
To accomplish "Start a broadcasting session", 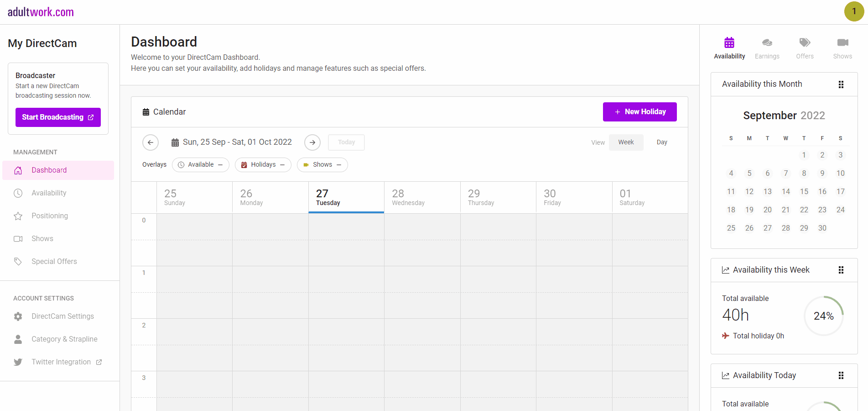I will [x=58, y=117].
